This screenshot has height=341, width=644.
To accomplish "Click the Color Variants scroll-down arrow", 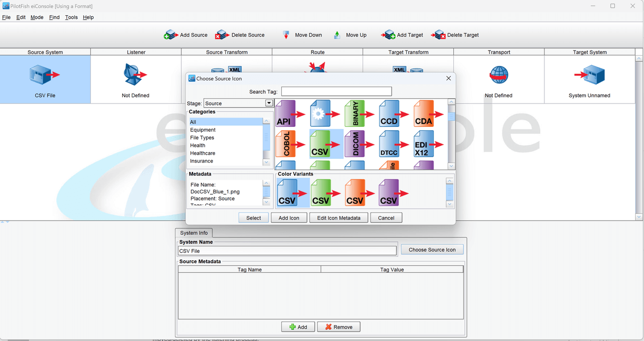I will point(450,204).
